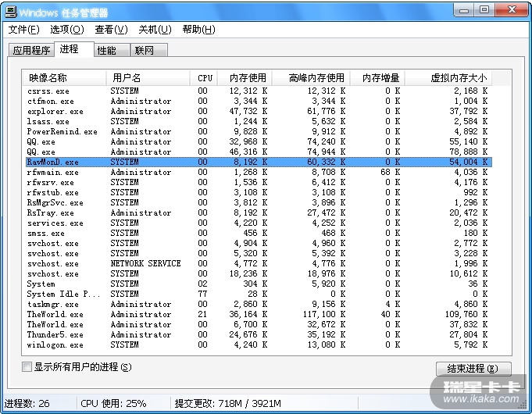Select svchost.exe using 4,904 K memory

[259, 243]
